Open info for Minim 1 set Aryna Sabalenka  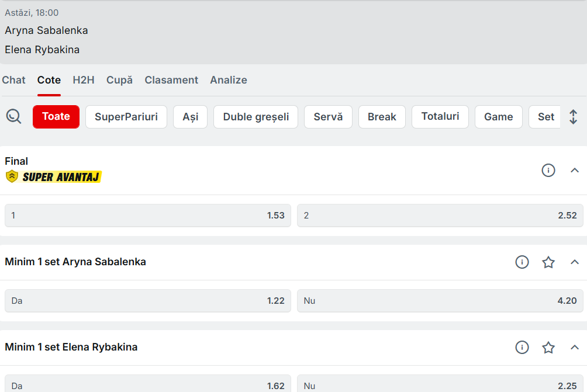[x=522, y=262]
